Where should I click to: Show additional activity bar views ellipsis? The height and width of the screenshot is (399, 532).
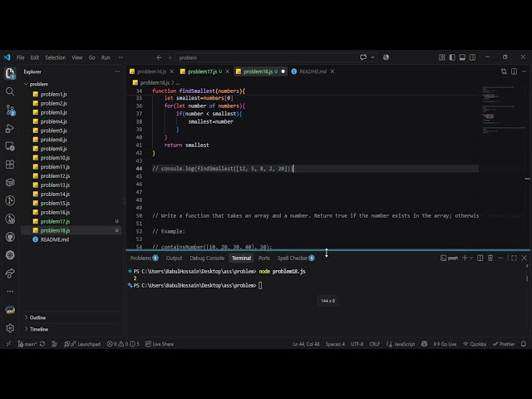click(10, 291)
